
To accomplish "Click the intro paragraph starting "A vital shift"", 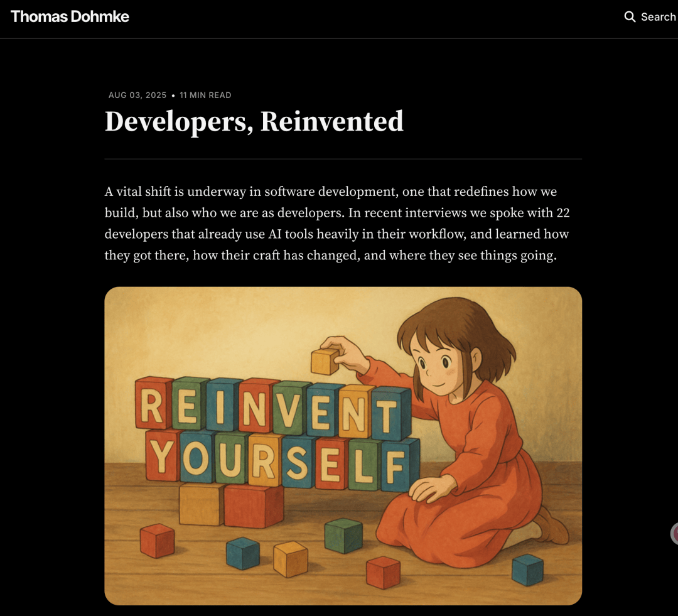I will pos(337,223).
